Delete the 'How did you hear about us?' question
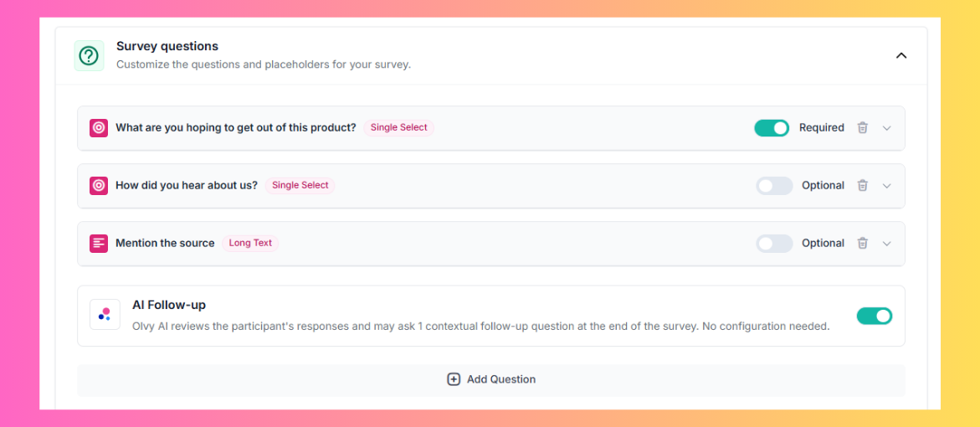This screenshot has width=980, height=427. (863, 186)
